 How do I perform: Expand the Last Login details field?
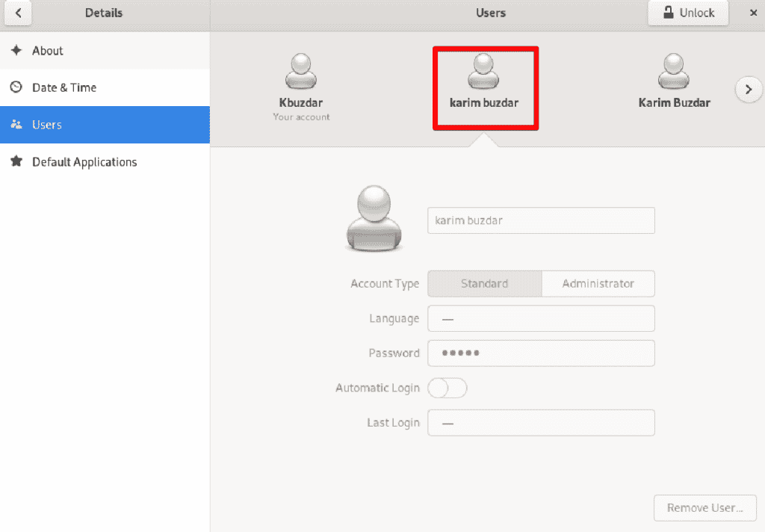point(540,422)
